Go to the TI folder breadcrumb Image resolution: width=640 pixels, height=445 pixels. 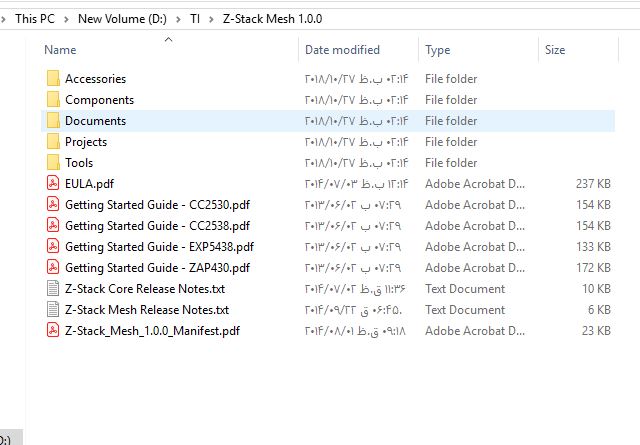click(195, 19)
